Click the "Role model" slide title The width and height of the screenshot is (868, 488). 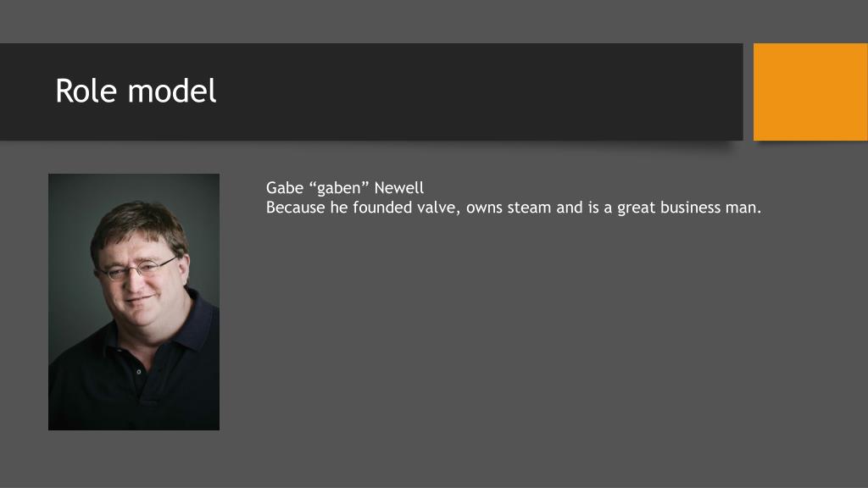(x=136, y=91)
